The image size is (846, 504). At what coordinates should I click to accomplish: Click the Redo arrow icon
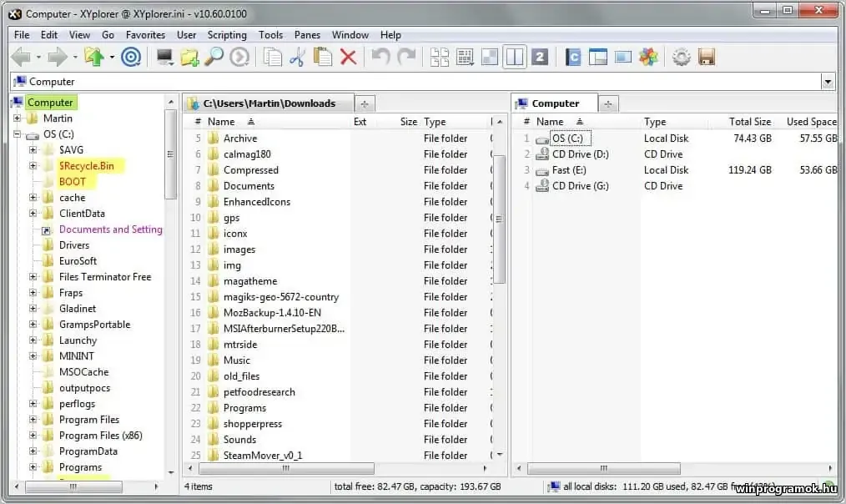pos(406,57)
